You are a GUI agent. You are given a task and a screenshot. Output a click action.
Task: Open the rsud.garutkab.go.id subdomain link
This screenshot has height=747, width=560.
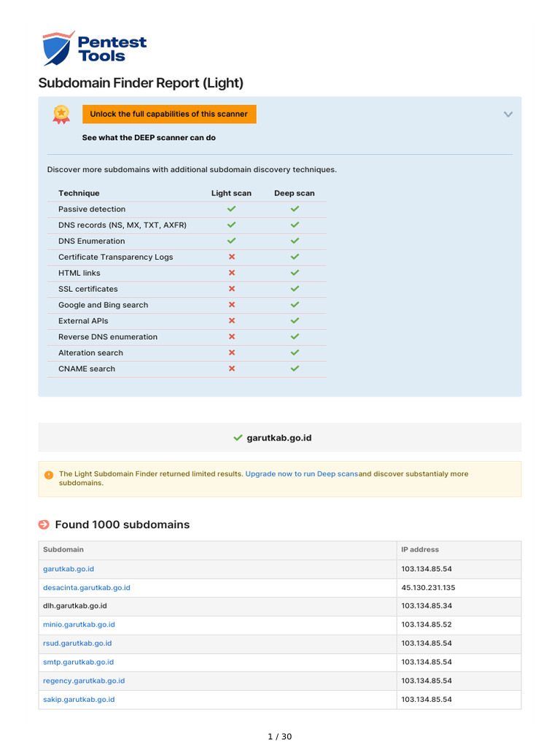tap(77, 643)
